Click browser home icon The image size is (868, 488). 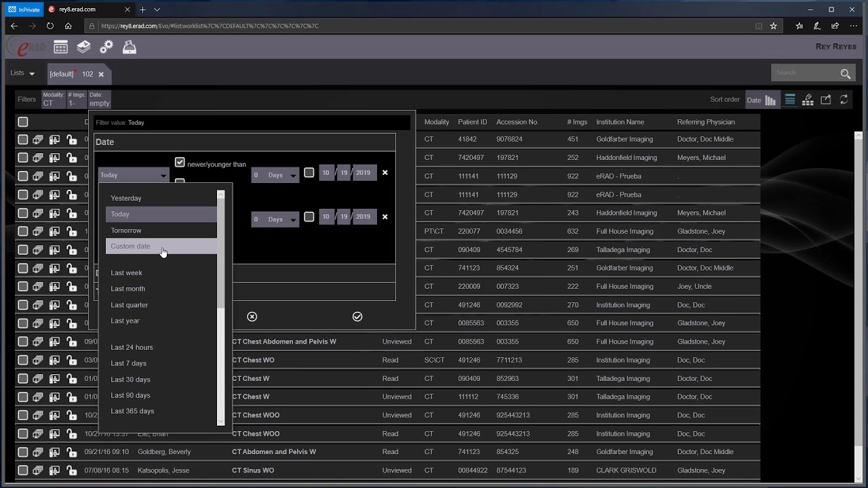click(68, 26)
